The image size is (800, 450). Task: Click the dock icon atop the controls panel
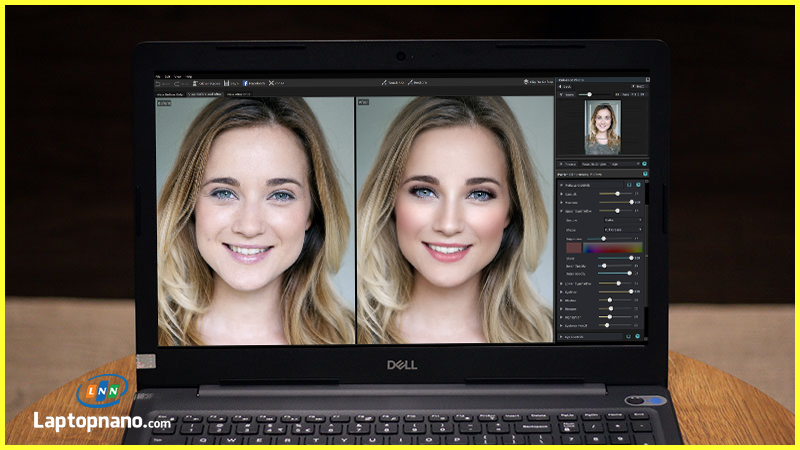pyautogui.click(x=647, y=80)
